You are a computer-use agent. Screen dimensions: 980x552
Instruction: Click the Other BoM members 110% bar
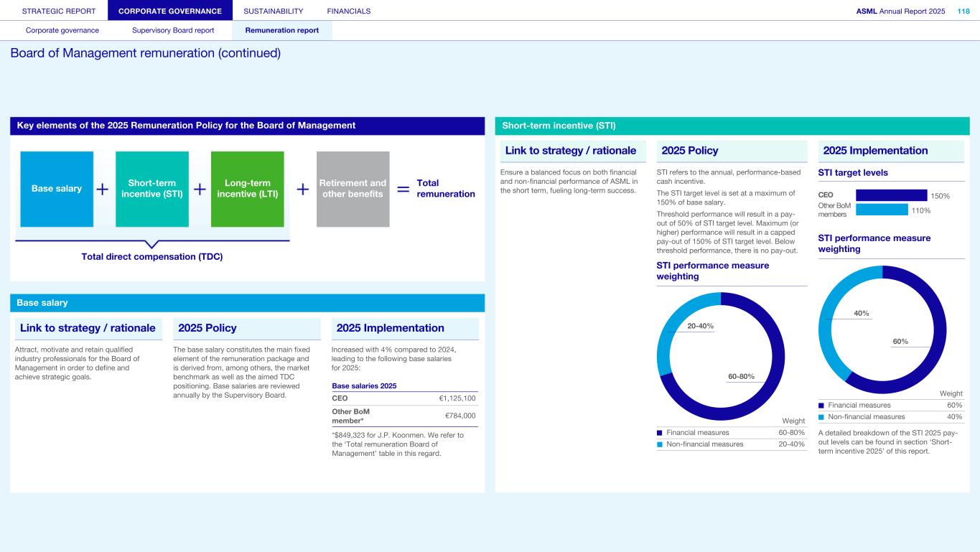point(882,210)
